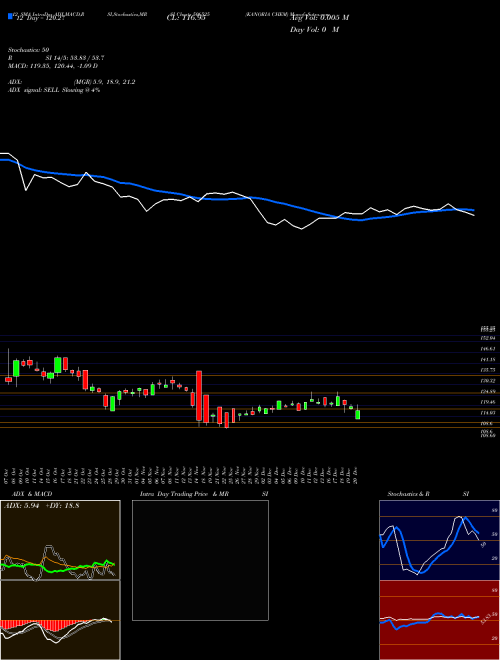Image resolution: width=500 pixels, height=660 pixels.
Task: Click the tall red candle in mid-November
Action: 199,396
